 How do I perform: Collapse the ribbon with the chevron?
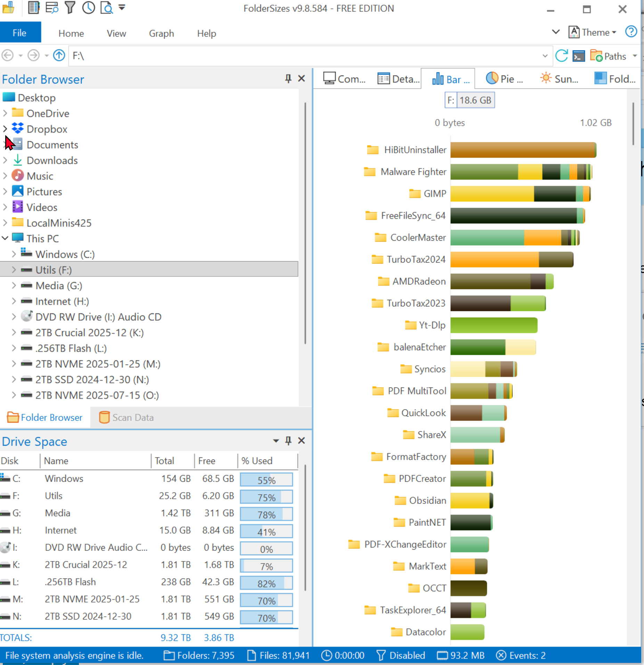tap(556, 32)
